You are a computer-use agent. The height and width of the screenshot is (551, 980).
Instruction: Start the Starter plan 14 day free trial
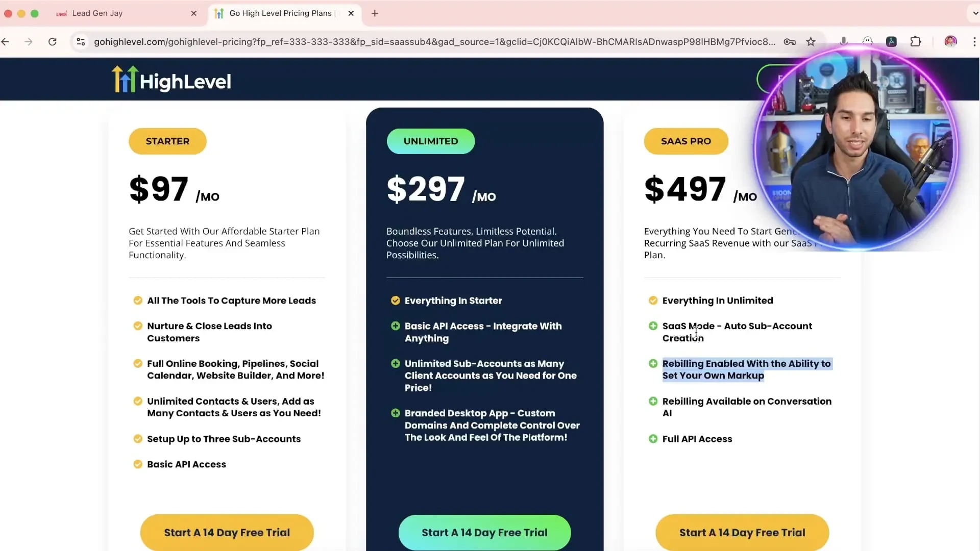(227, 533)
